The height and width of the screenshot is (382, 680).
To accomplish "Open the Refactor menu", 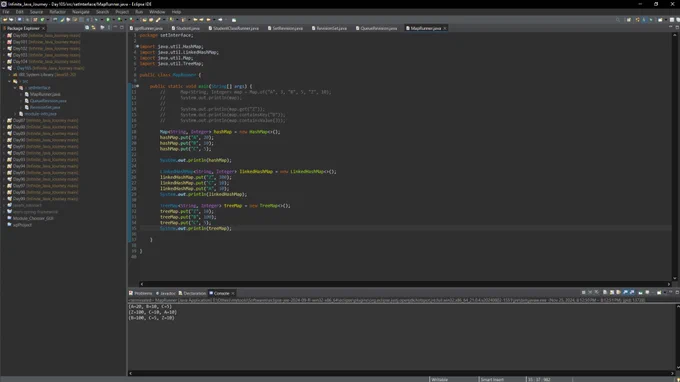I will pos(57,12).
